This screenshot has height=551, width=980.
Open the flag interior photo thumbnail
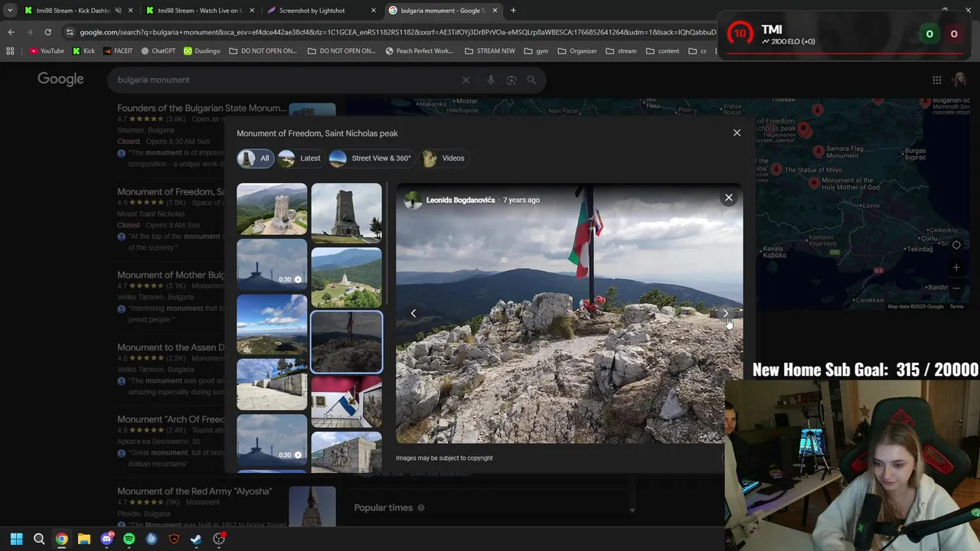(346, 402)
